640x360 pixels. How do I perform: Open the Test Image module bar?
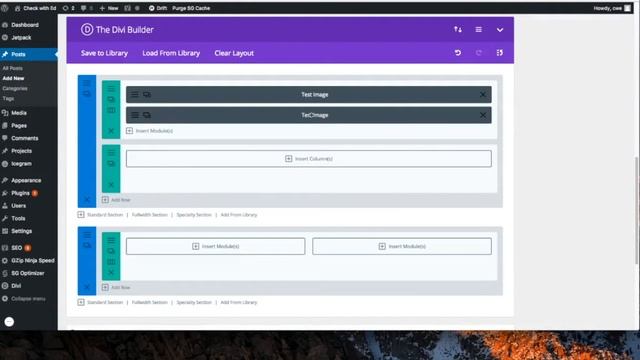pos(309,94)
